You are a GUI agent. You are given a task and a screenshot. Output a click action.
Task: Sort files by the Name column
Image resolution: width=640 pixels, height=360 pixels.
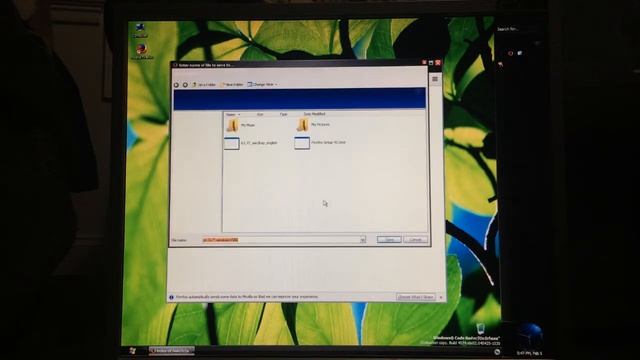click(x=233, y=114)
